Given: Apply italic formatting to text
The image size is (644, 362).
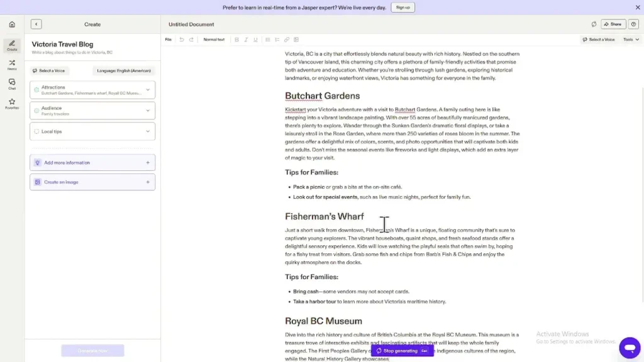Looking at the screenshot, I should [x=246, y=39].
